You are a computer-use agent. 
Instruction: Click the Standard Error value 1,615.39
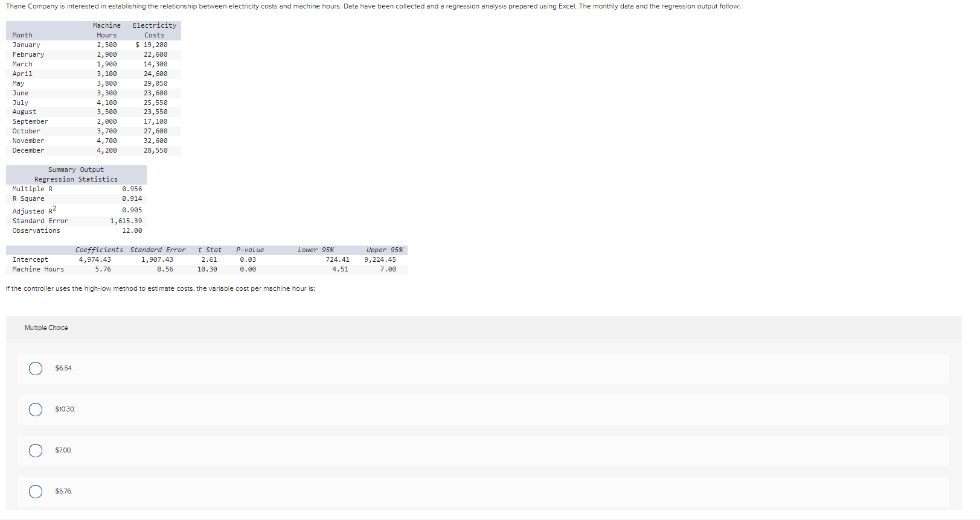point(126,221)
